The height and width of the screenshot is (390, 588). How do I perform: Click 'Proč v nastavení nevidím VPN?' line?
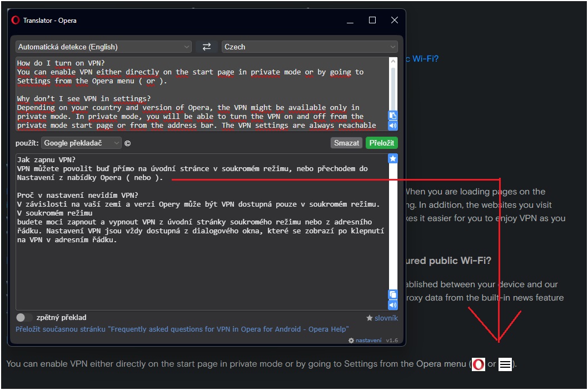pyautogui.click(x=78, y=196)
